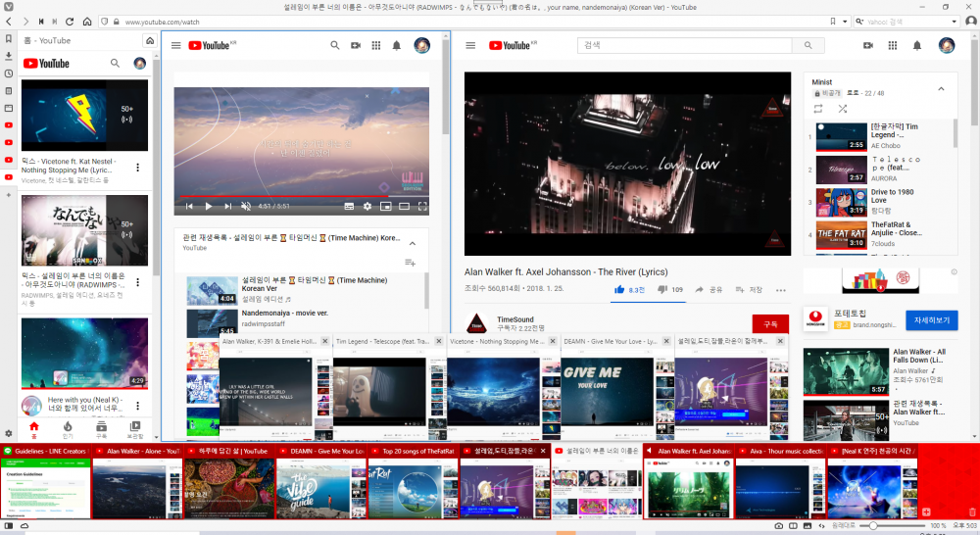The image size is (980, 535).
Task: Adjust page zoom slider in status bar
Action: (x=893, y=525)
